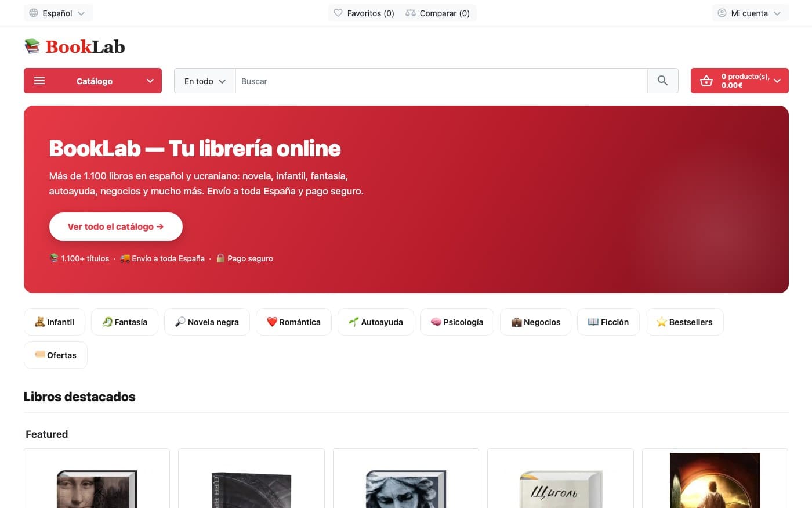This screenshot has width=812, height=508.
Task: Open the Novela negra category chip
Action: [207, 322]
